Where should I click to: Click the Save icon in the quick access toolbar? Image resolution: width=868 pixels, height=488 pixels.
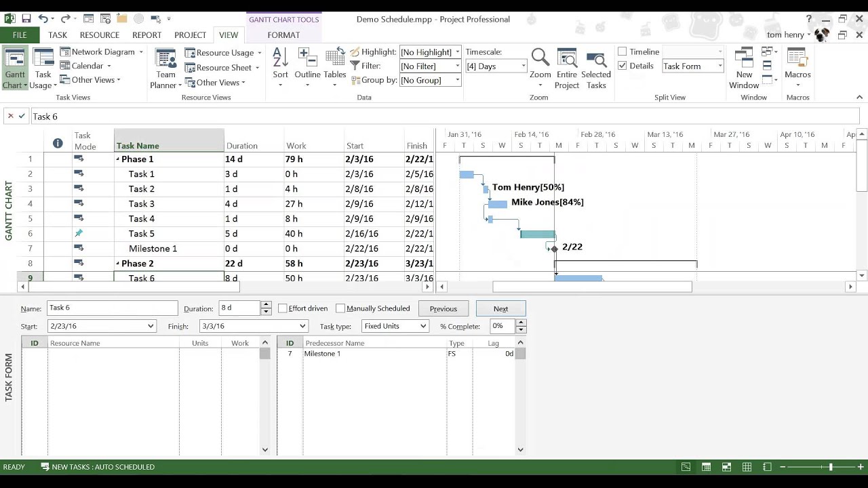(26, 19)
